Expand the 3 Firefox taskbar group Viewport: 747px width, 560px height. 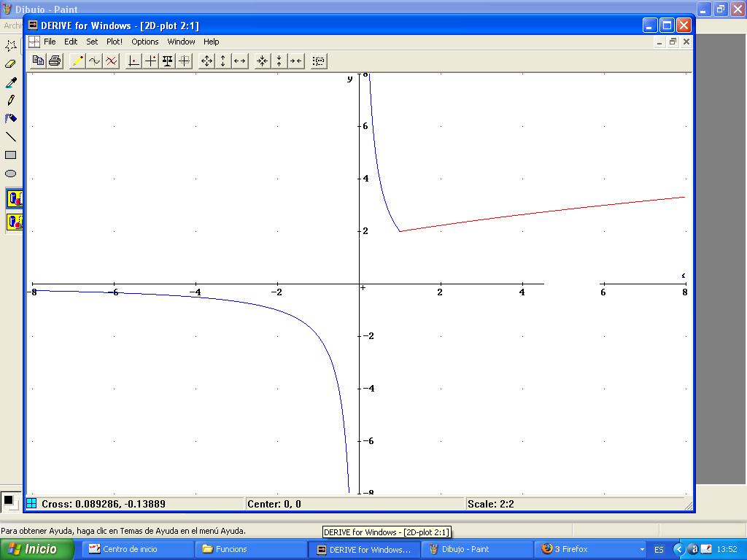(591, 549)
